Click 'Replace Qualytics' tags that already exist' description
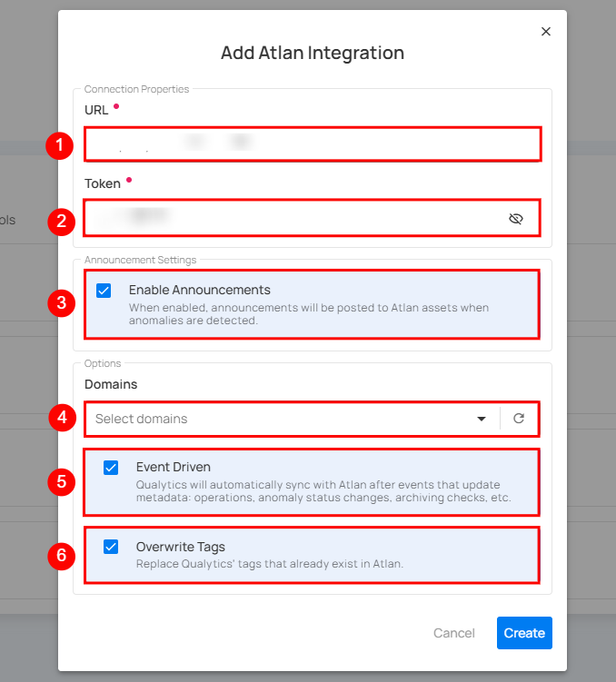616x682 pixels. pos(269,564)
